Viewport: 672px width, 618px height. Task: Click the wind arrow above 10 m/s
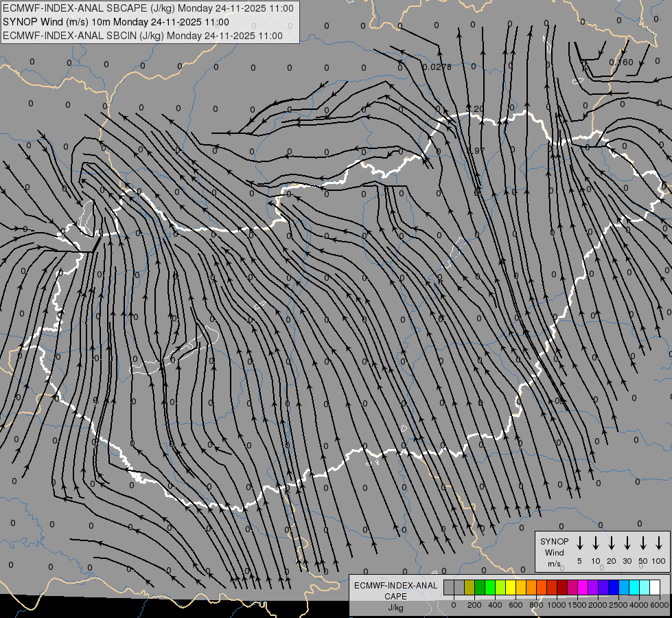tap(596, 543)
